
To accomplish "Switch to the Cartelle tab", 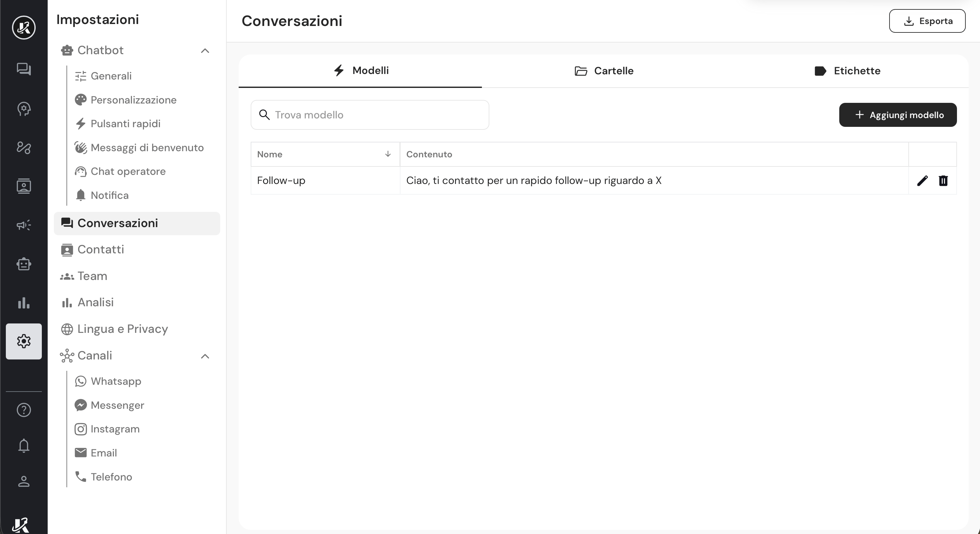I will coord(604,71).
